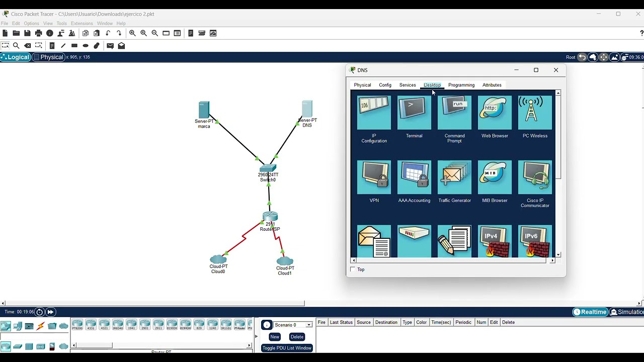Open the PC Wireless app

[535, 113]
